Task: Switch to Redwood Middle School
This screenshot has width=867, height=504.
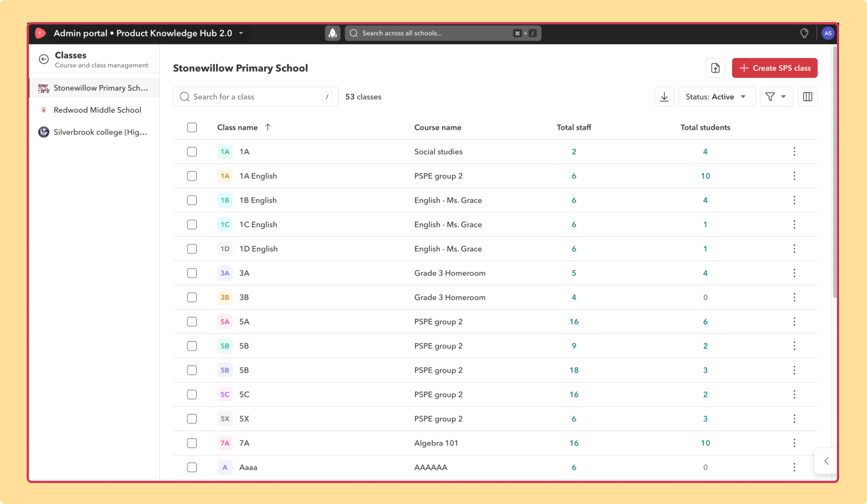Action: 94,110
